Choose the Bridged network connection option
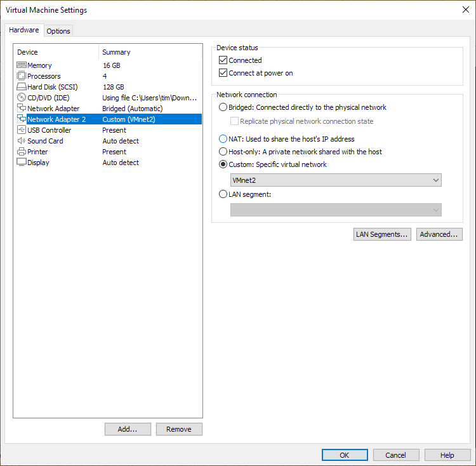The height and width of the screenshot is (466, 476). coord(223,107)
